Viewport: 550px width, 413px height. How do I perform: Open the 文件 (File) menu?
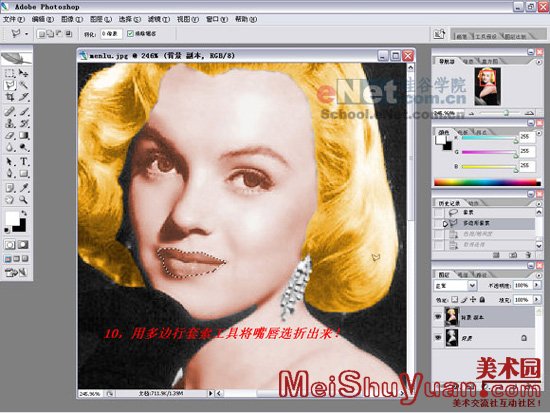[14, 19]
